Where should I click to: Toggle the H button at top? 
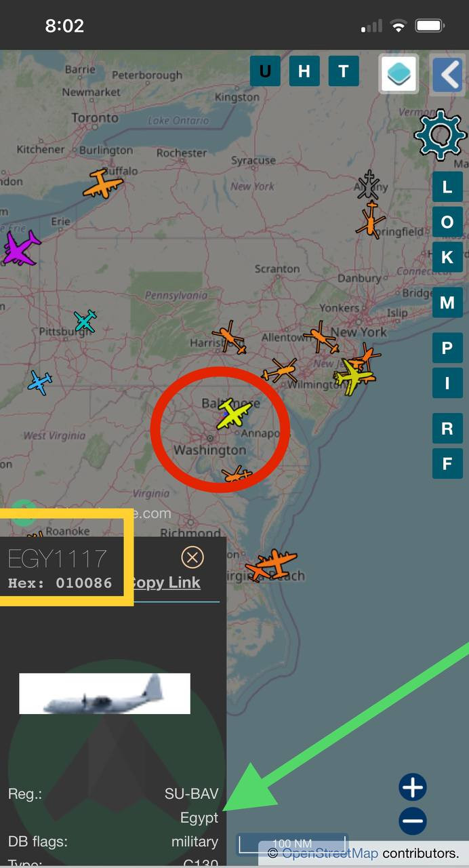[x=304, y=71]
